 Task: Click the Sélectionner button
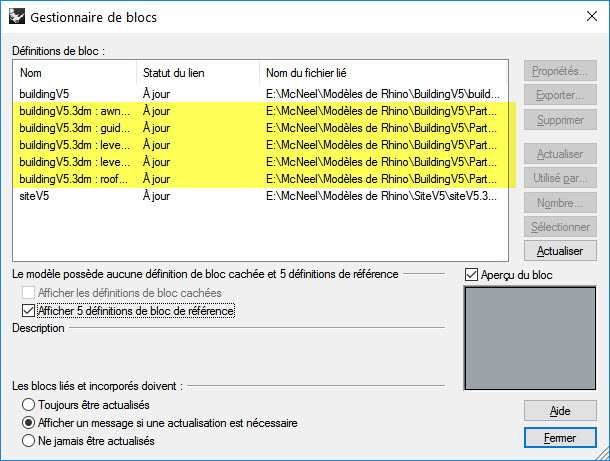pyautogui.click(x=560, y=227)
